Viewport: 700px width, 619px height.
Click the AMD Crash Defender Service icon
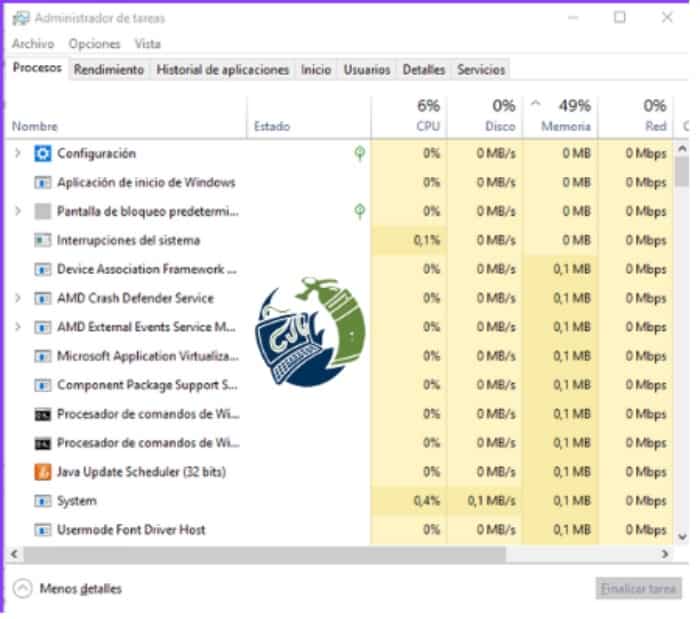(43, 298)
